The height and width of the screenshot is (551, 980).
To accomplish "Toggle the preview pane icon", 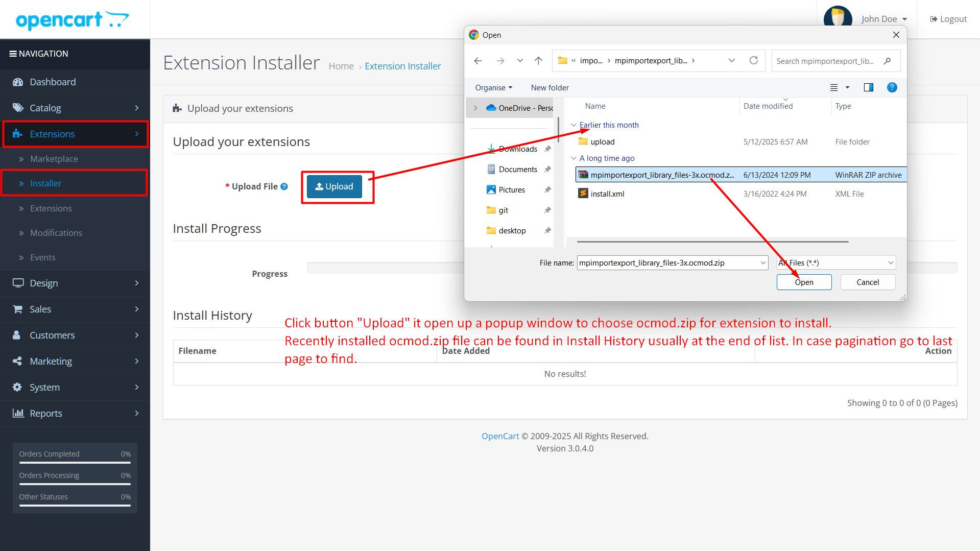I will (868, 87).
